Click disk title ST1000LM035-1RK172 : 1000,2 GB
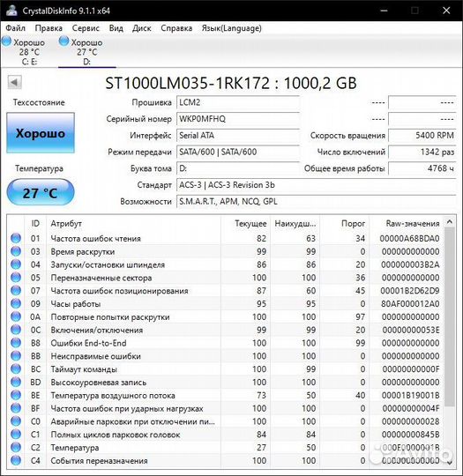Screen dimensions: 463x476 231,83
